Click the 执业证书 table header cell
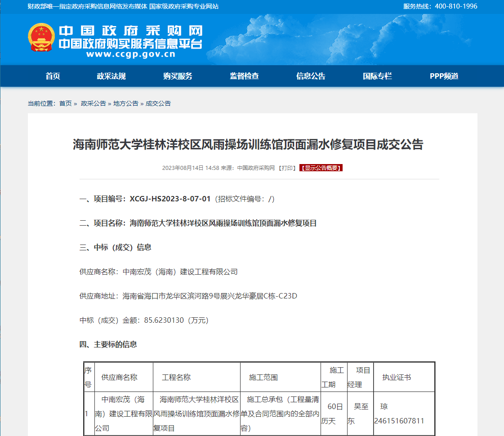 [x=404, y=378]
